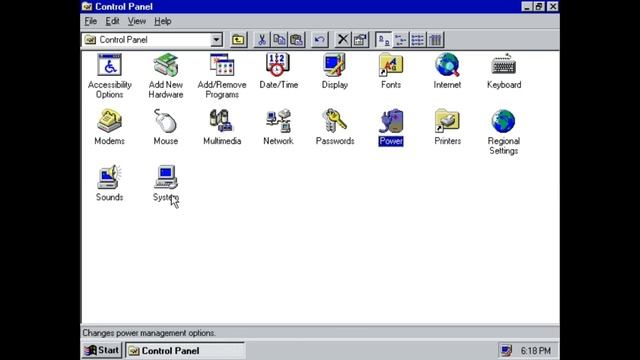The image size is (640, 360).
Task: Open the View menu
Action: (x=137, y=21)
